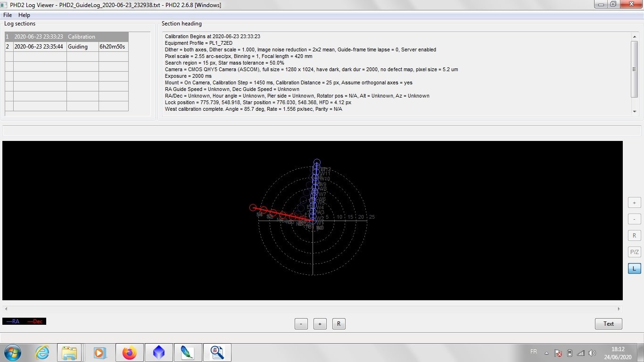Open Firefox from taskbar

[x=129, y=353]
